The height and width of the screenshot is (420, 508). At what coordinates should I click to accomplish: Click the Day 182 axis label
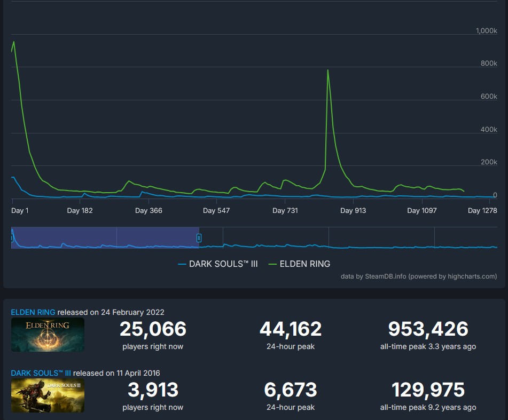[x=80, y=211]
